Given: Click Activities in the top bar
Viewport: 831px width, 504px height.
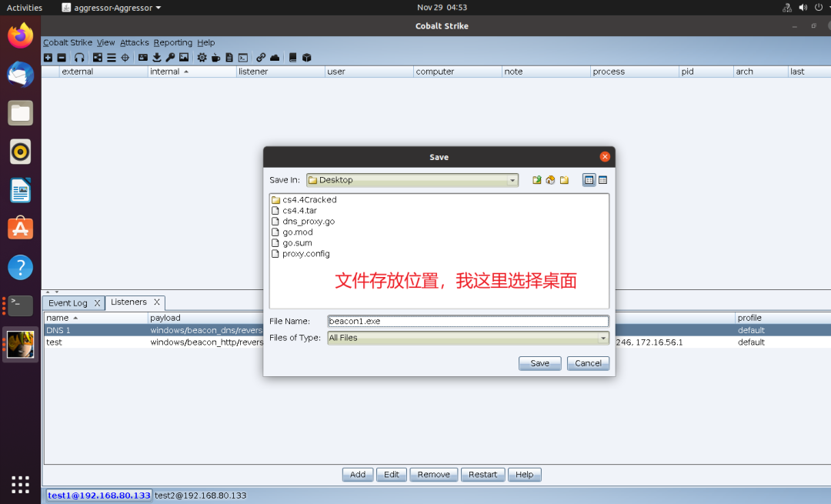Looking at the screenshot, I should click(25, 8).
